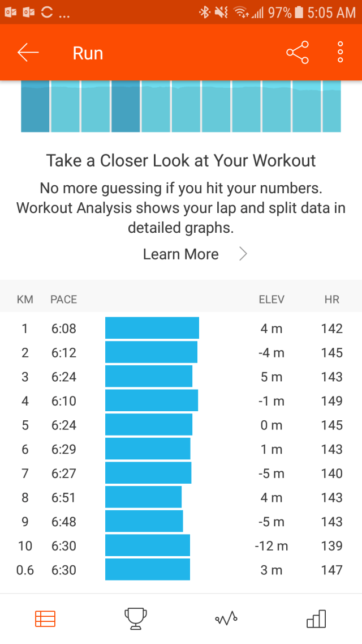This screenshot has height=644, width=362.
Task: Tap the ELEV column header
Action: [271, 300]
